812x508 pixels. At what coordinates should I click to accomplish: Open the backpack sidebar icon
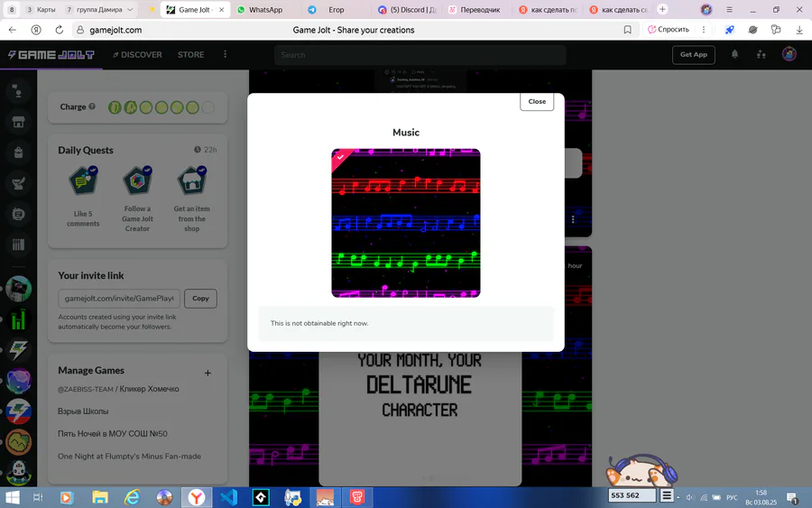18,152
